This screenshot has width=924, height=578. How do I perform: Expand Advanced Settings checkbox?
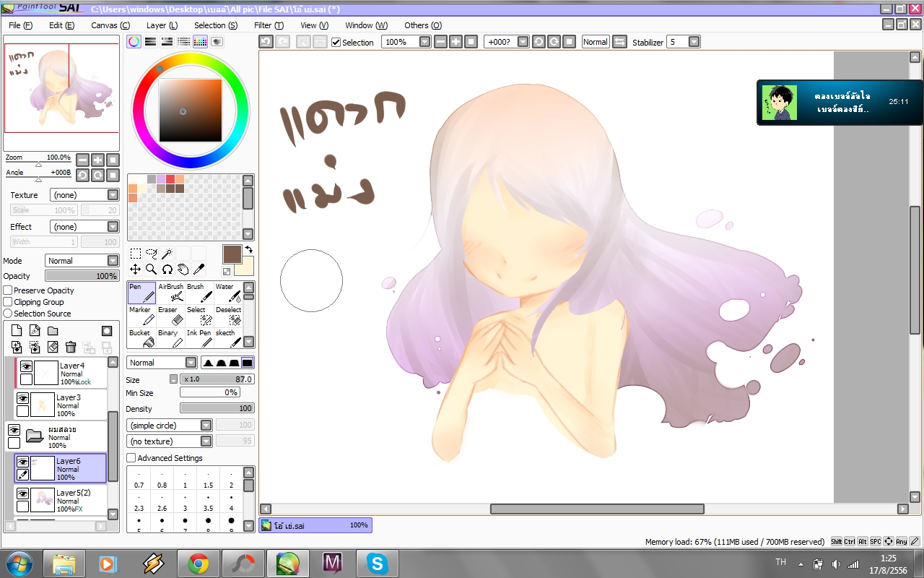pyautogui.click(x=131, y=458)
